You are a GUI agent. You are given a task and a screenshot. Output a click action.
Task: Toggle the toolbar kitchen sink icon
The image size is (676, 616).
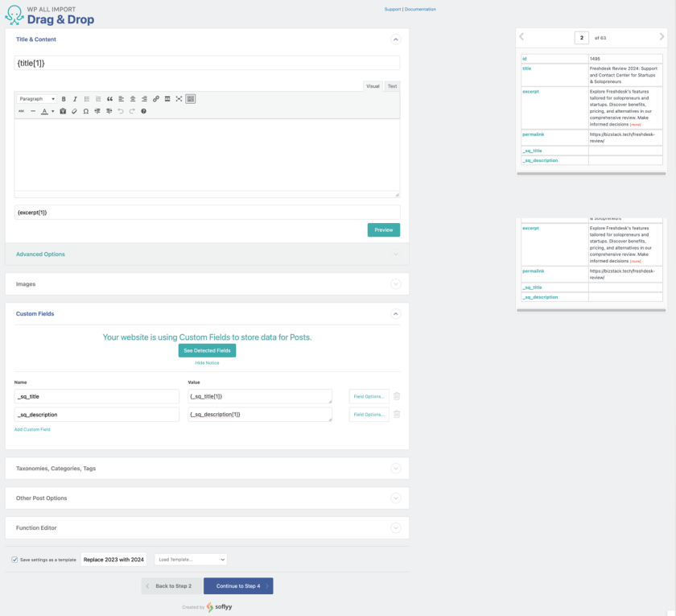pos(191,99)
